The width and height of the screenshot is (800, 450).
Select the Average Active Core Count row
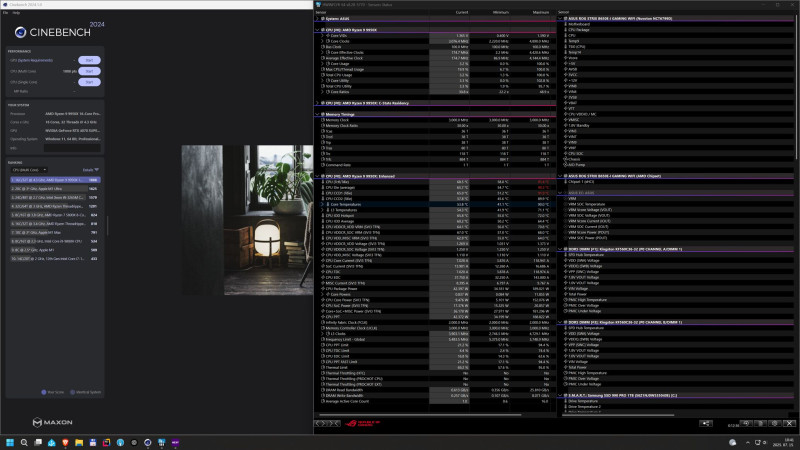[435, 401]
